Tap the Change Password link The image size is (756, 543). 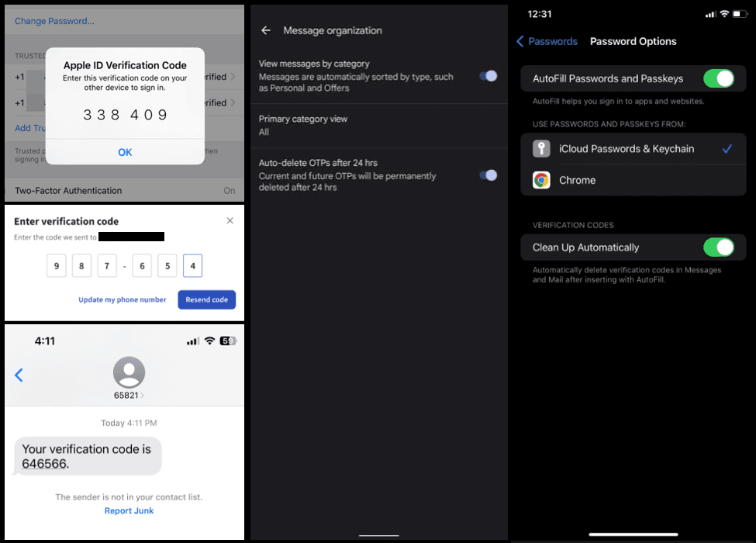(x=54, y=21)
